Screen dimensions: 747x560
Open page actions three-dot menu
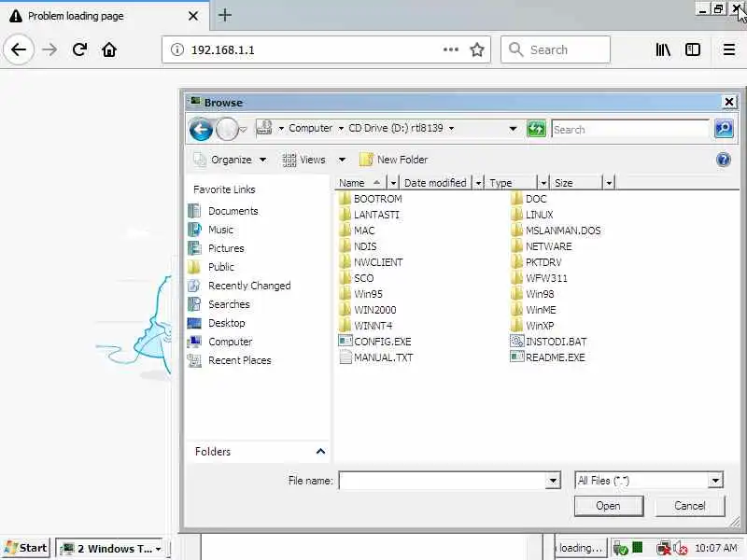[451, 49]
